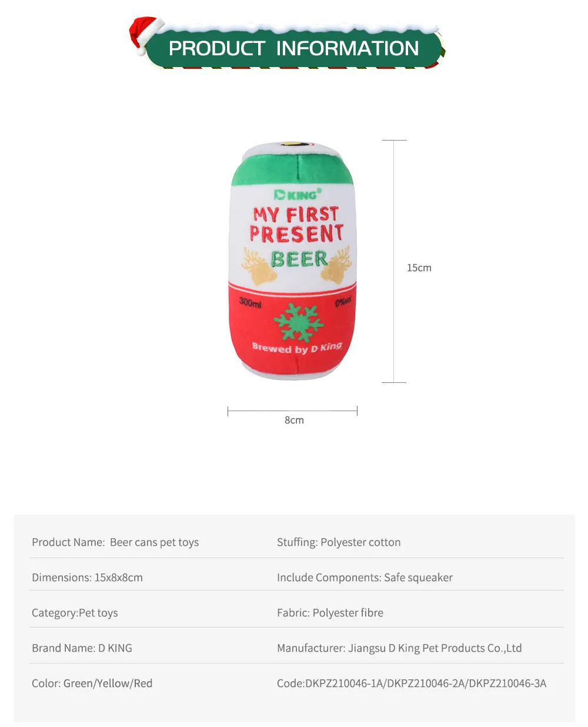Click the Manufacturer Jiangsu D King entry
Image resolution: width=588 pixels, height=727 pixels.
point(399,648)
